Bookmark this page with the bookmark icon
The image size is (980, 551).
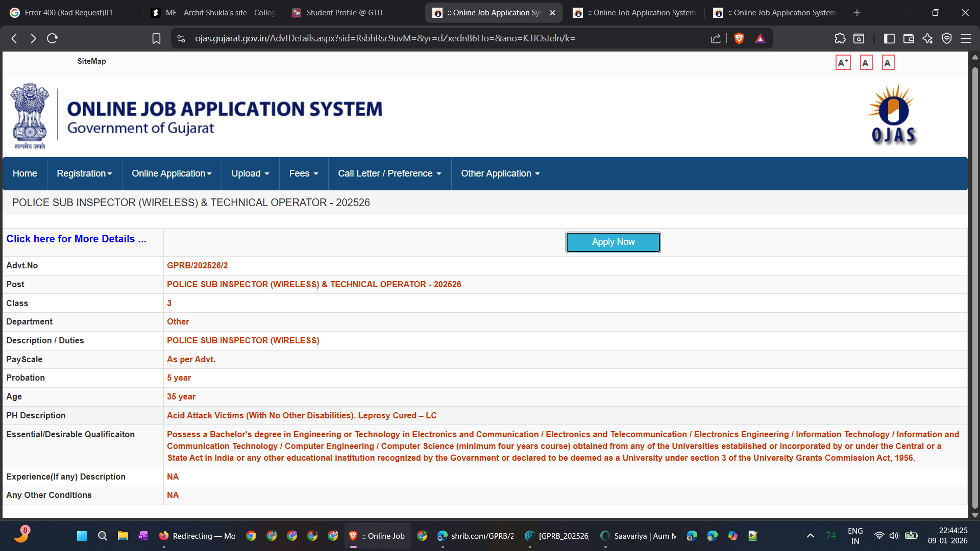tap(156, 38)
